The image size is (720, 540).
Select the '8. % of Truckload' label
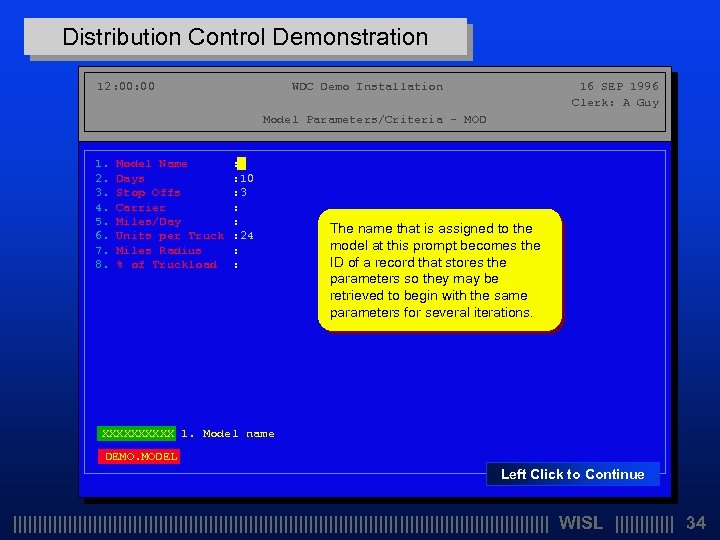(156, 264)
